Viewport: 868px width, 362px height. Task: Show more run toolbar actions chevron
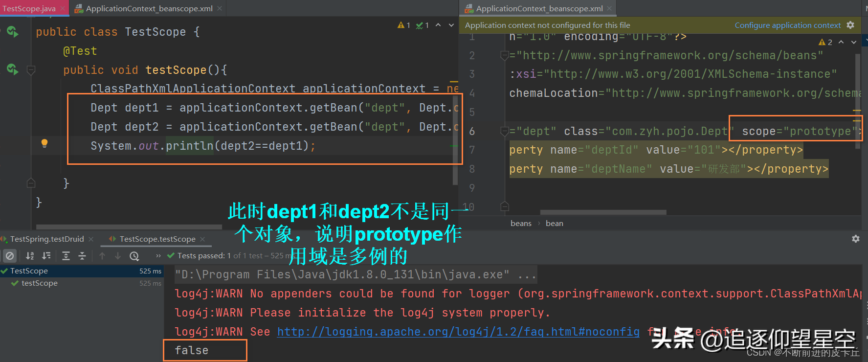click(x=158, y=255)
